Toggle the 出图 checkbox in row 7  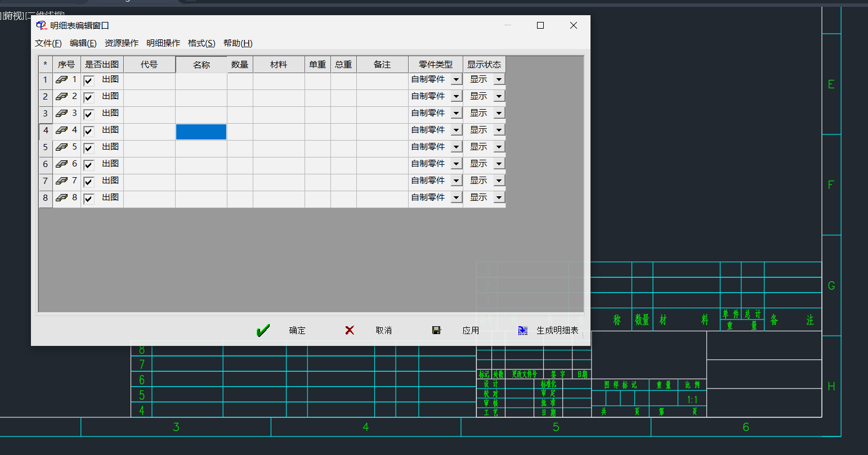coord(88,182)
